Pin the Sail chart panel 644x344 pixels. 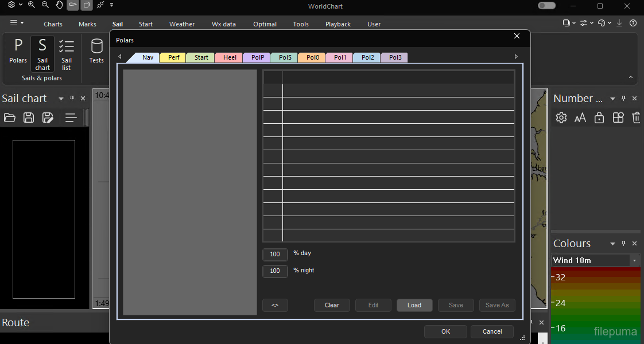72,99
